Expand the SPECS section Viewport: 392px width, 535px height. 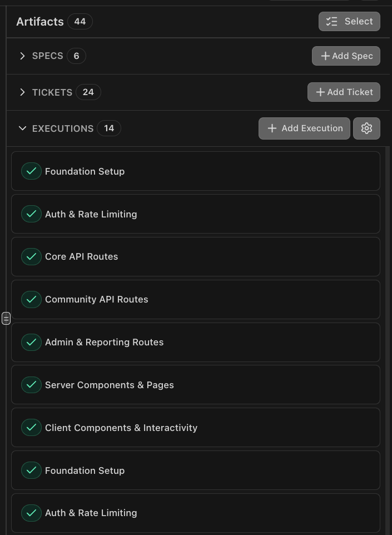click(22, 56)
